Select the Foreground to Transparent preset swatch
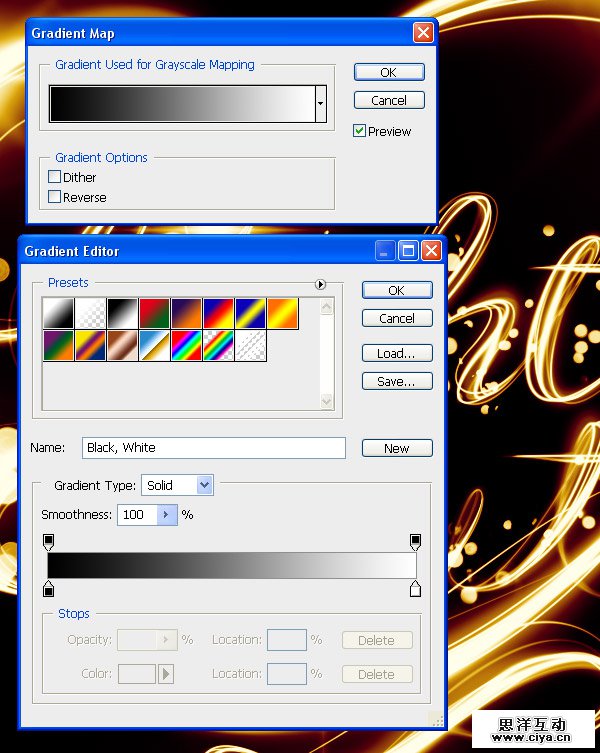Viewport: 600px width, 753px height. click(x=89, y=314)
